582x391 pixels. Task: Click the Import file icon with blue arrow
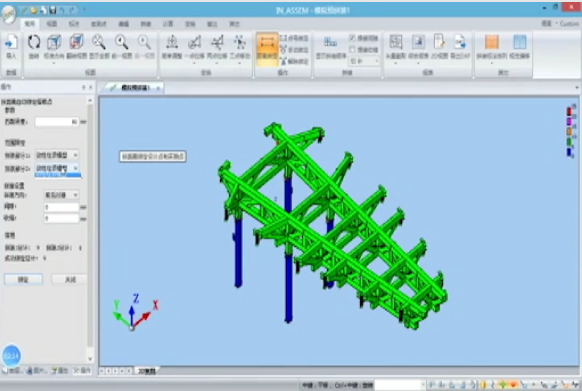pos(11,46)
